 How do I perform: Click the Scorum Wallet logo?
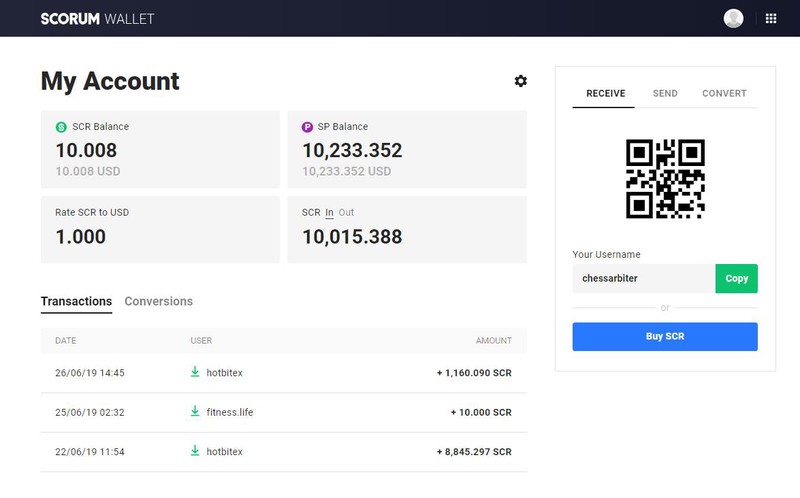pos(97,19)
